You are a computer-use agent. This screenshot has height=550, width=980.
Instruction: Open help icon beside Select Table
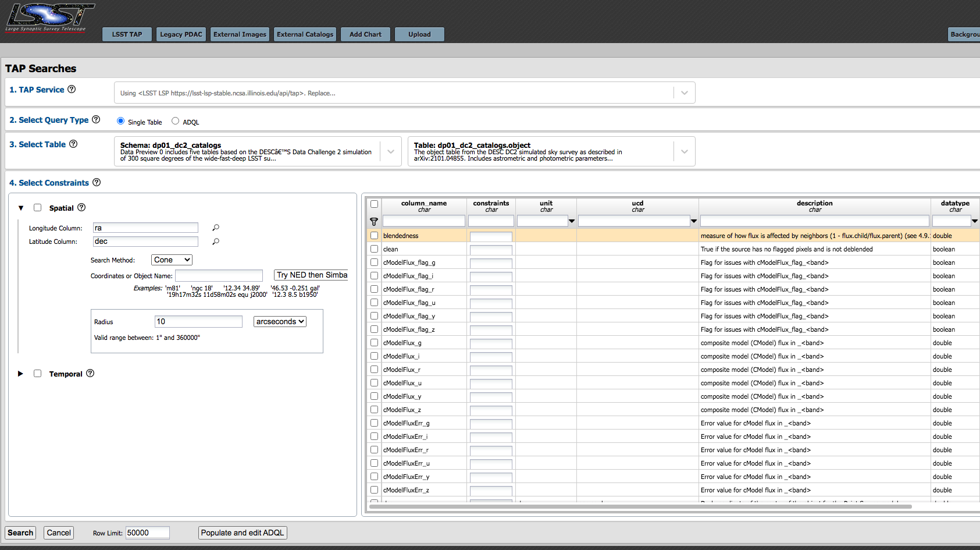coord(73,144)
